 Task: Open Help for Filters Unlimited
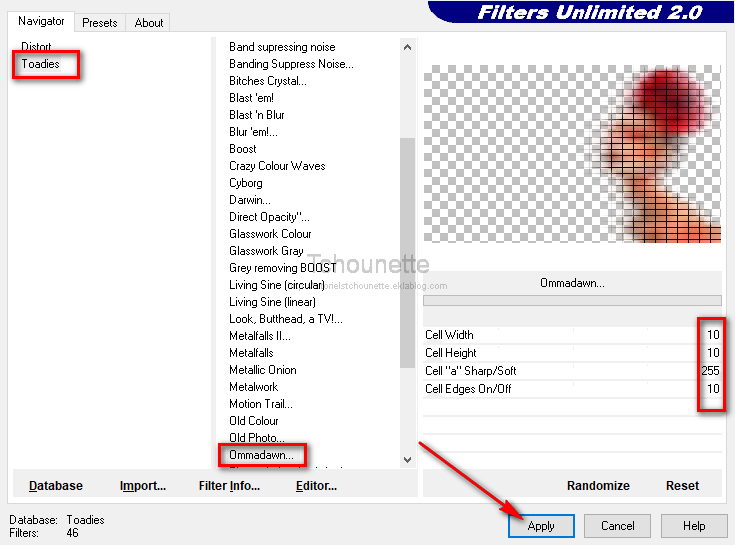(694, 526)
